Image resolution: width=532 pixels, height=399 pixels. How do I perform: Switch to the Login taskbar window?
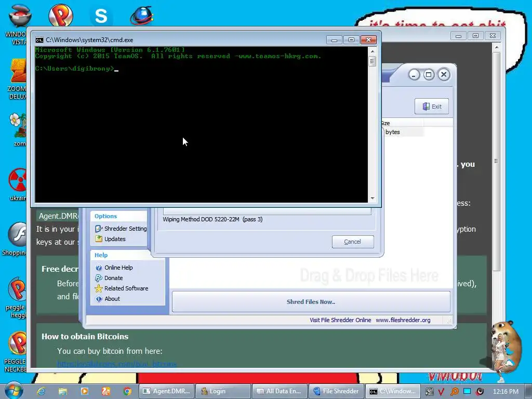[x=223, y=391]
